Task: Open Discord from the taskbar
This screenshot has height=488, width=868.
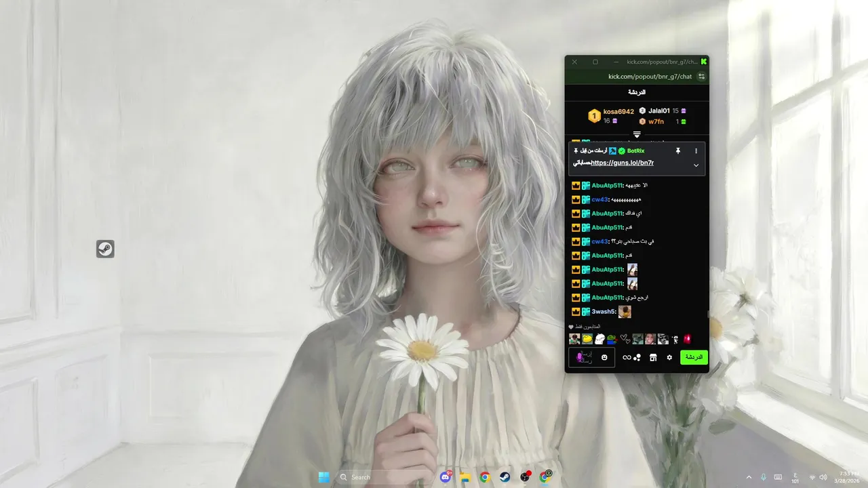Action: [x=446, y=477]
